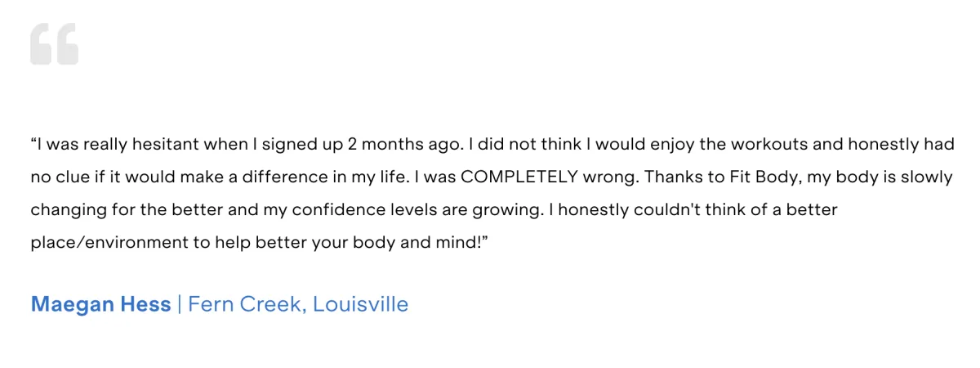
Task: Click the word honestly at end of first line
Action: click(884, 145)
